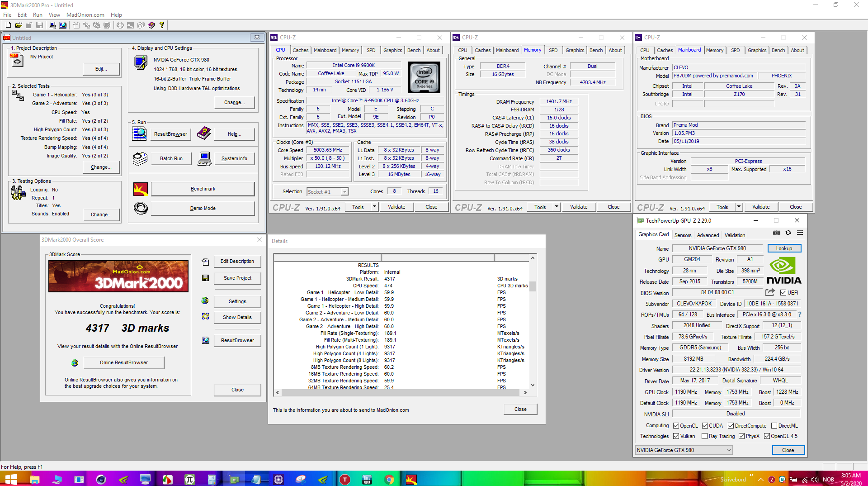This screenshot has height=486, width=868.
Task: Click the Demo Mode button
Action: 203,208
